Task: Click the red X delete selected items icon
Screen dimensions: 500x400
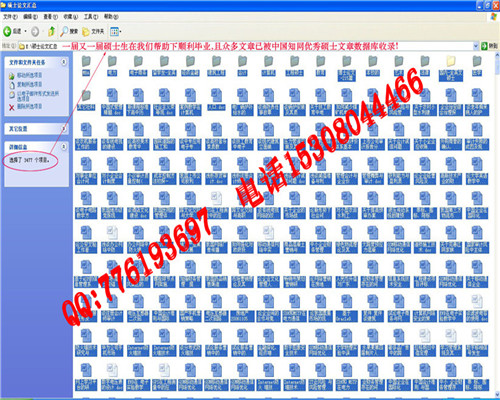Action: (x=12, y=107)
